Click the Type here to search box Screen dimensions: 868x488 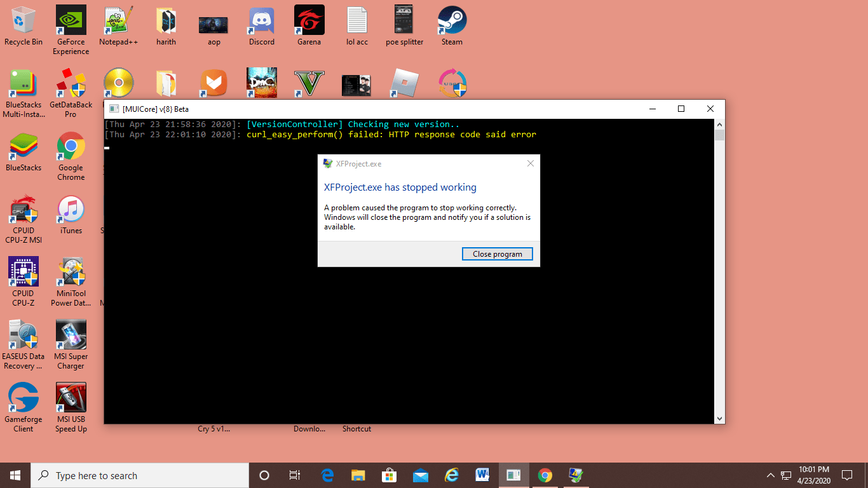[x=140, y=475]
